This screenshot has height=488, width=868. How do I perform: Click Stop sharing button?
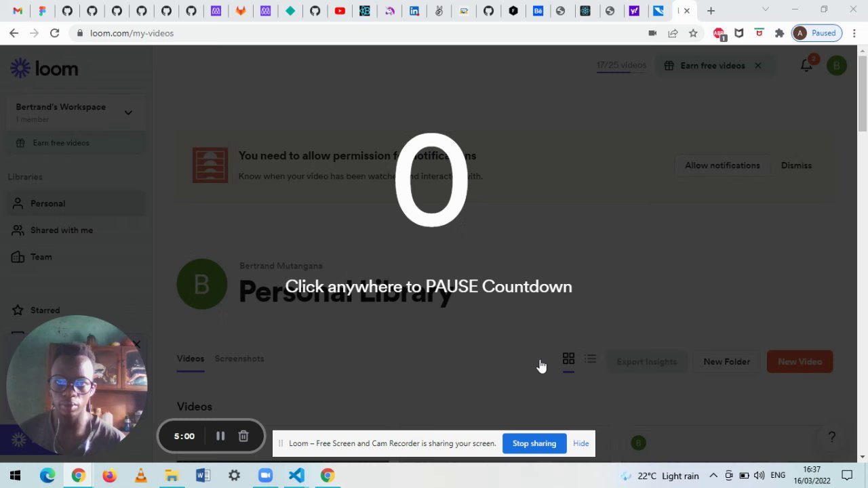(534, 443)
